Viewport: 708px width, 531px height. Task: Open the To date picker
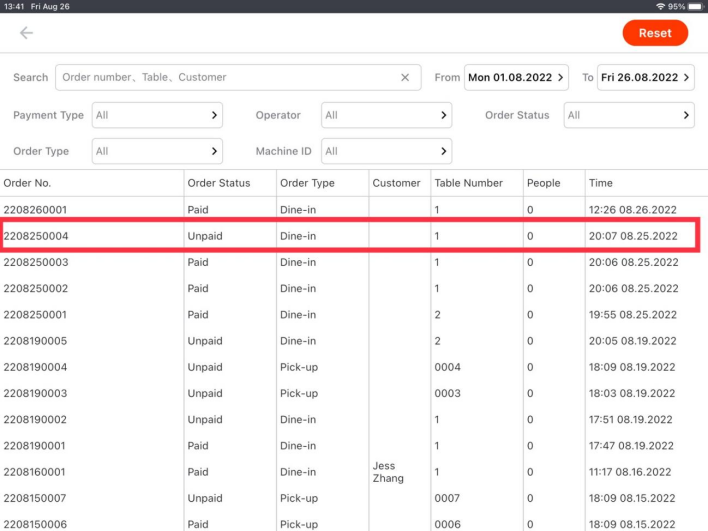pos(646,77)
